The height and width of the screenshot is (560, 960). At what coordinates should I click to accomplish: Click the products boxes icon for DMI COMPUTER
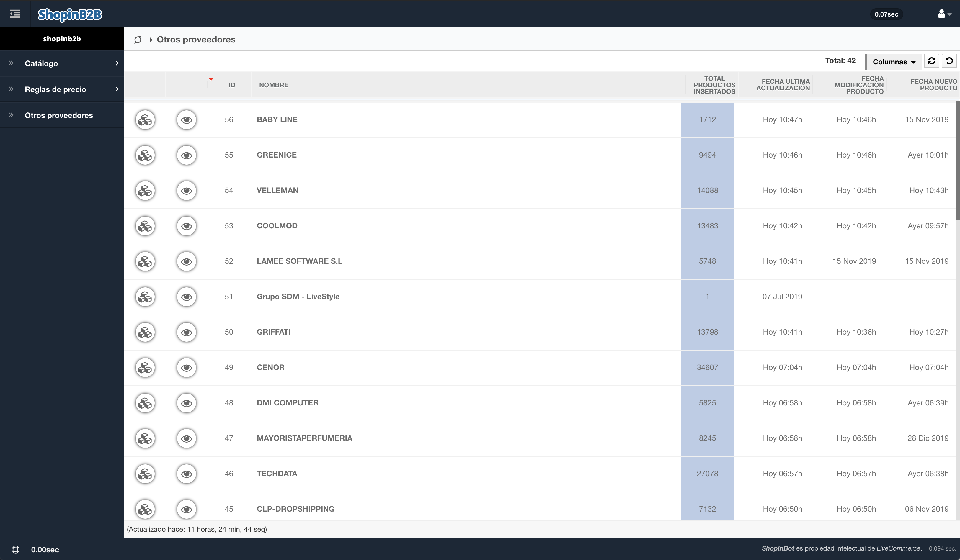145,403
